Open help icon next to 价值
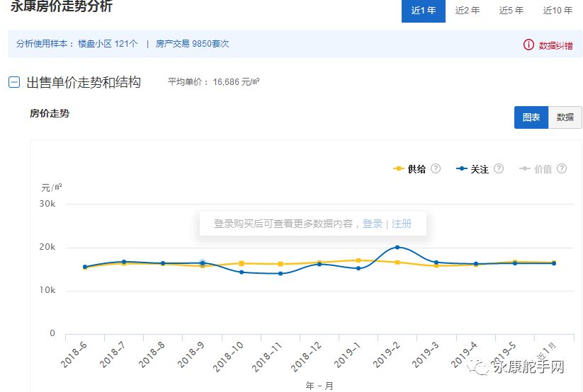Viewport: 583px width, 392px height. [x=562, y=168]
